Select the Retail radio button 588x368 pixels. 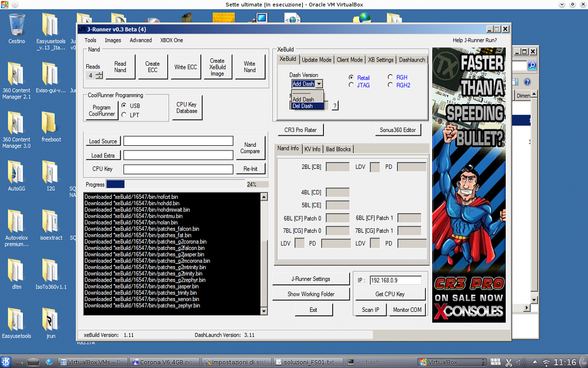[351, 78]
